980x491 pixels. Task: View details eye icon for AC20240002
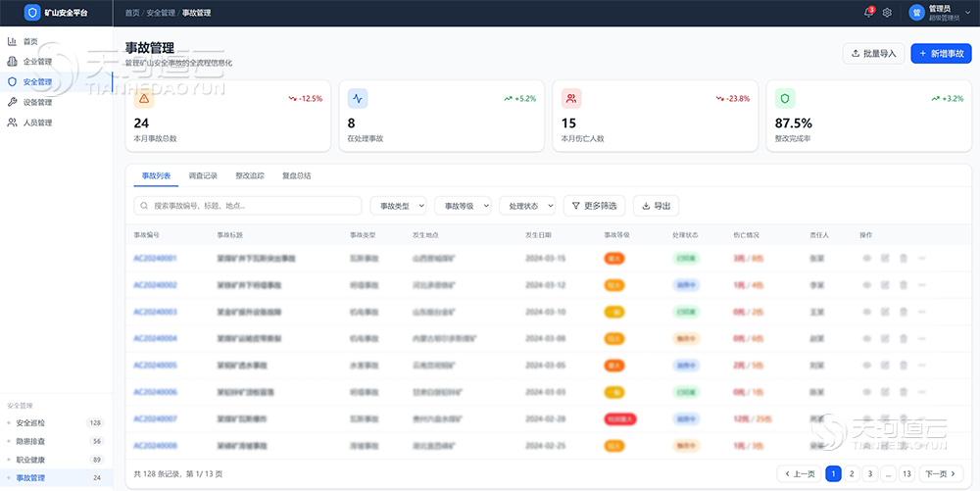point(867,285)
